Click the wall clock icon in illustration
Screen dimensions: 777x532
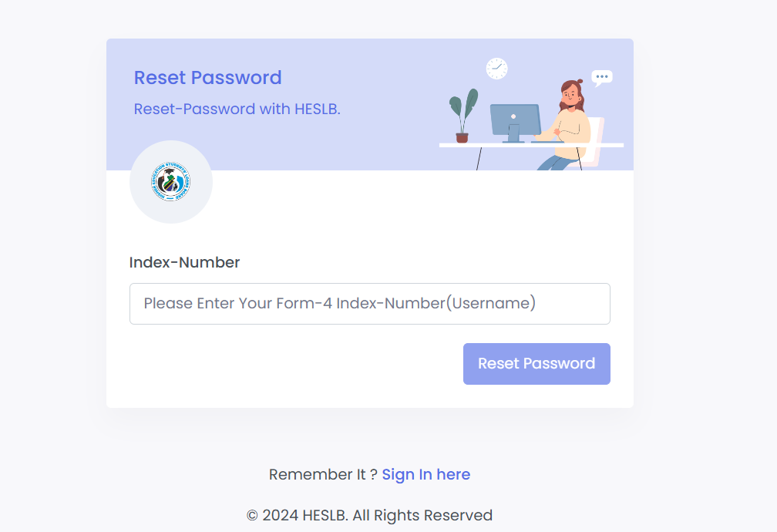pyautogui.click(x=496, y=69)
